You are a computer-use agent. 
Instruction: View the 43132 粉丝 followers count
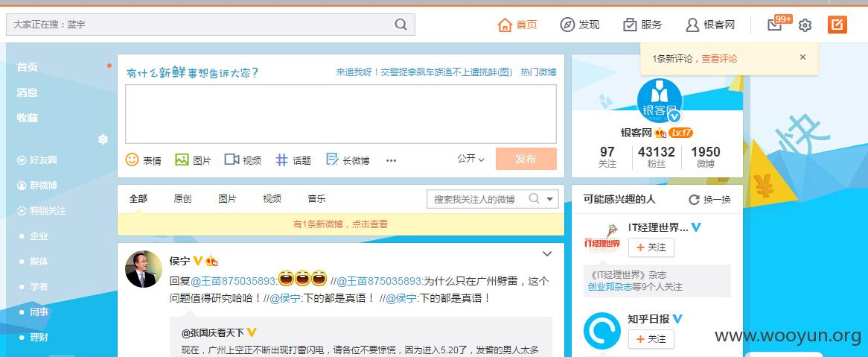[x=657, y=157]
